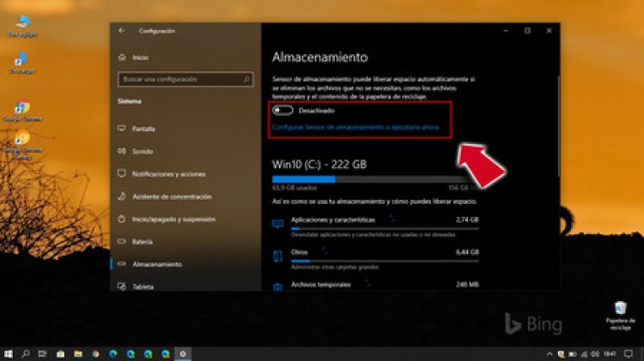Click Configurar Sensor de almacenamiento link

[355, 127]
